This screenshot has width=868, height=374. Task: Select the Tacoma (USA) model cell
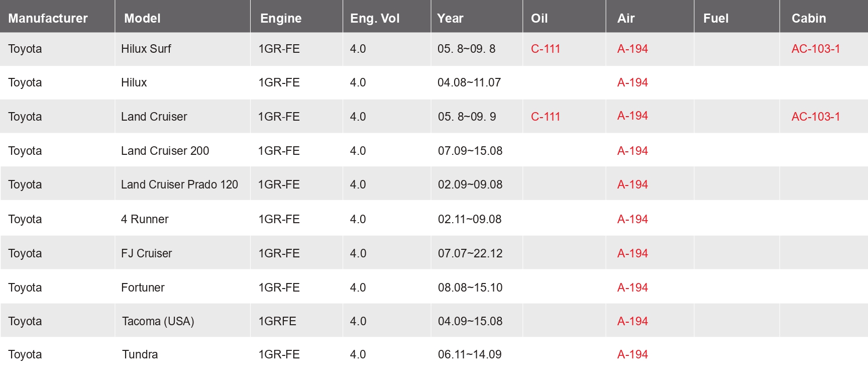158,321
